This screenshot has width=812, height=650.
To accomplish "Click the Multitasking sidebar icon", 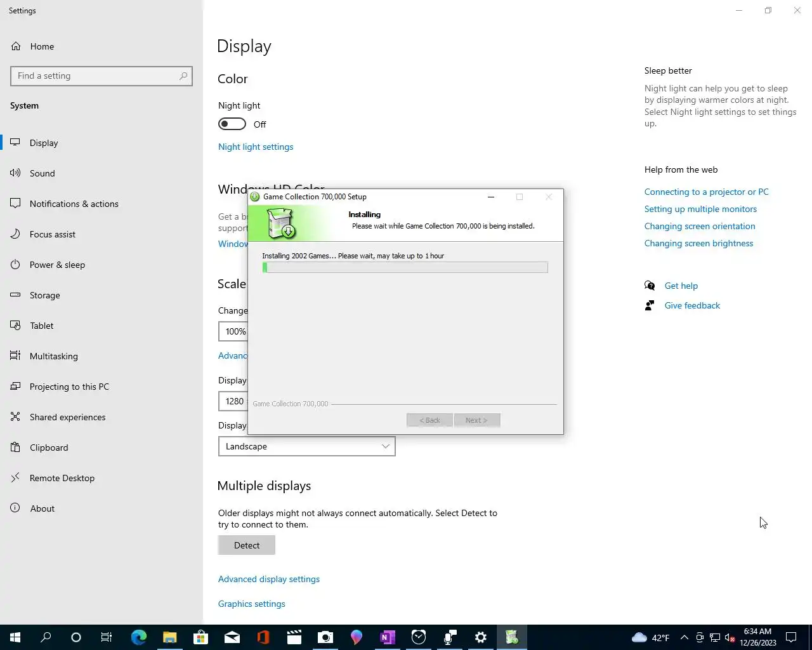I will click(x=15, y=356).
